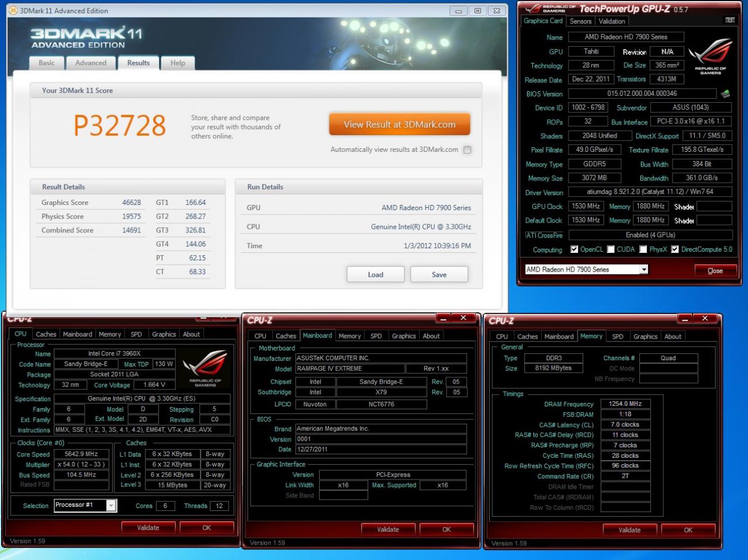This screenshot has height=560, width=748.
Task: Click the Load button in Run Details
Action: point(376,274)
